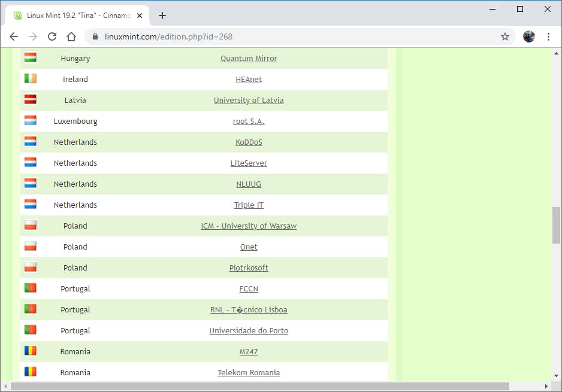Click the flag beside the LiteServer row
This screenshot has width=562, height=392.
31,162
